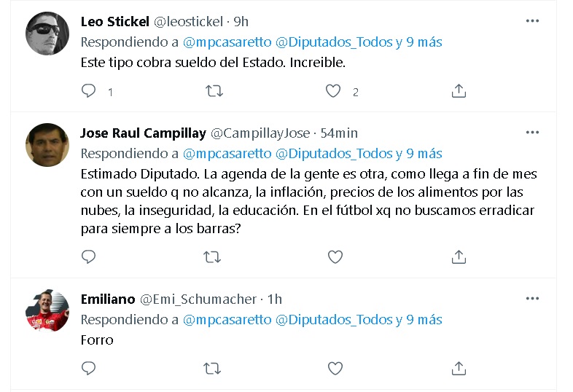Like Leo Stickel's tweet

point(333,91)
